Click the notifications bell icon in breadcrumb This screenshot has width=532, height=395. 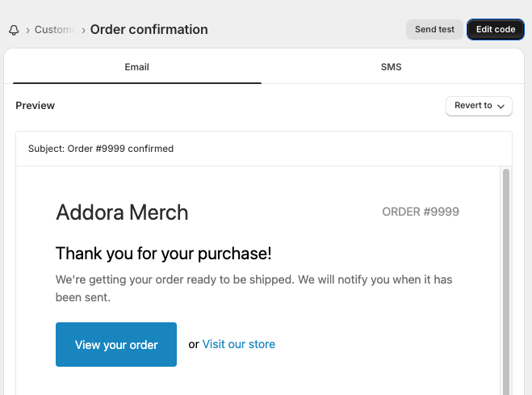point(14,30)
